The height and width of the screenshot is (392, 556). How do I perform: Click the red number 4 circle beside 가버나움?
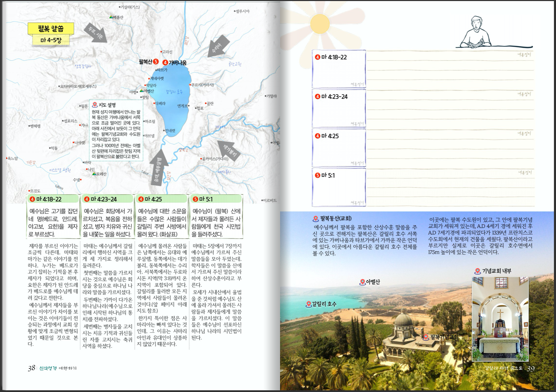165,62
